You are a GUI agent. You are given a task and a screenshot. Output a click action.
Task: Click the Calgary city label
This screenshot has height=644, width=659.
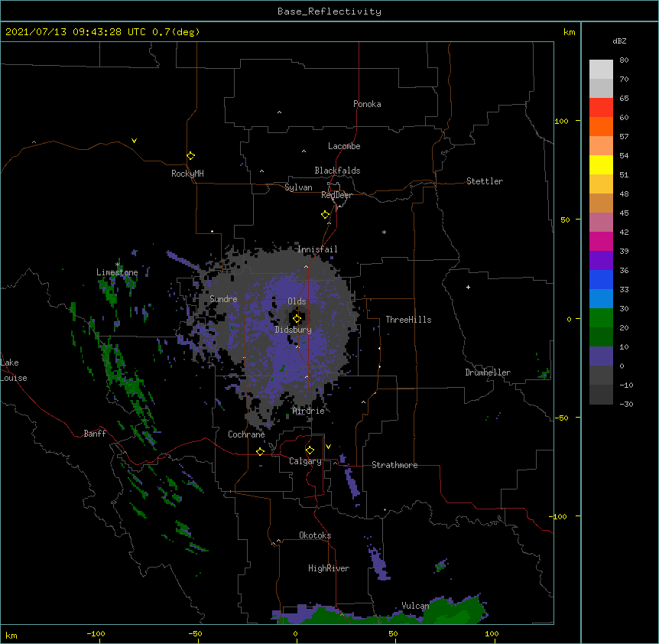305,461
